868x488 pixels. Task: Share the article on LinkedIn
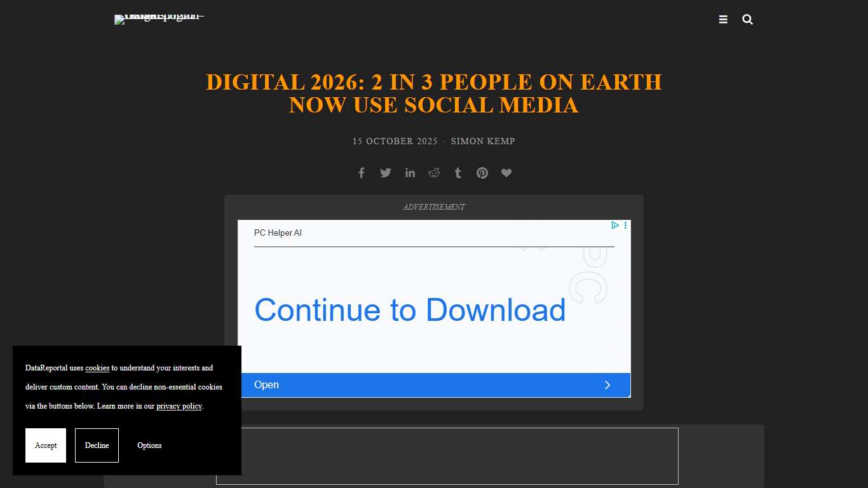410,172
